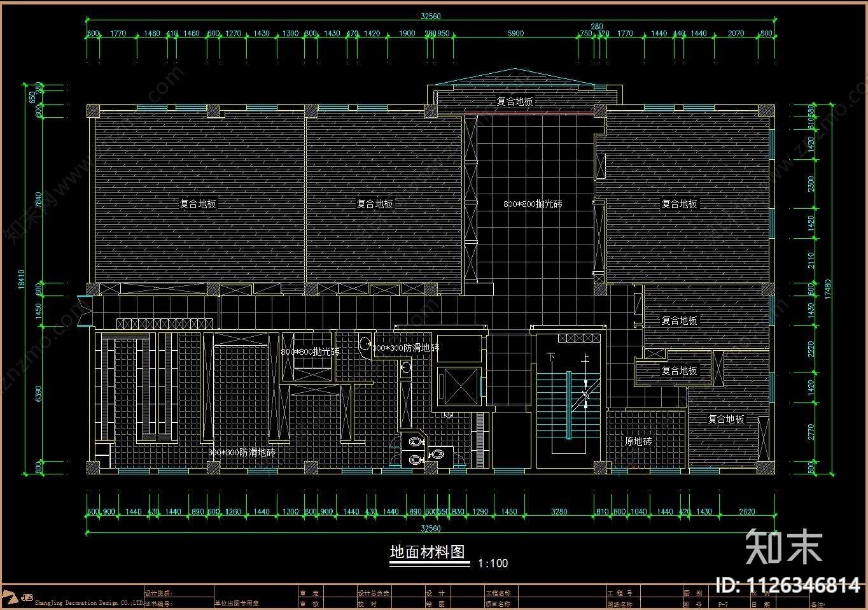Click the drawing title 地面材料图
Viewport: 868px width, 610px height.
[x=428, y=552]
